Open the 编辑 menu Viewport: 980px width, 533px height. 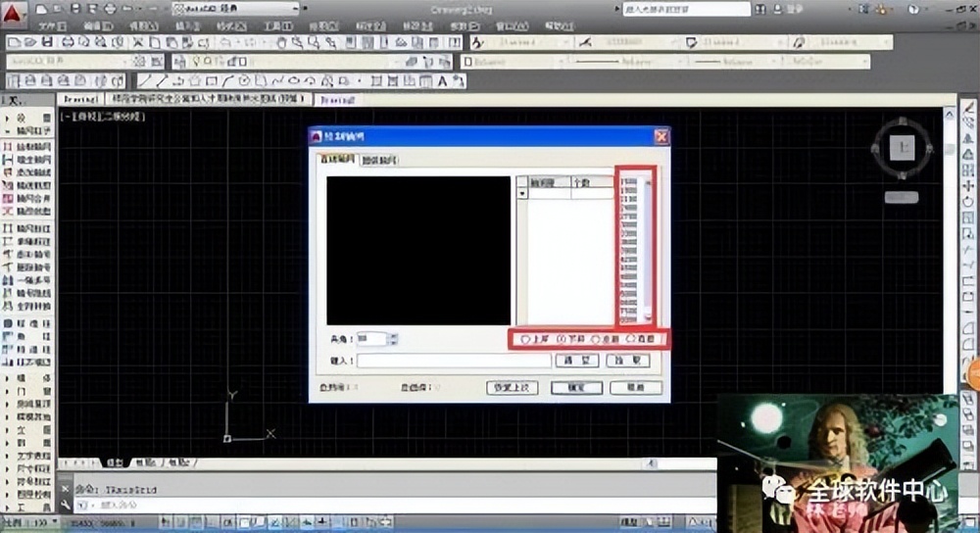click(x=97, y=26)
